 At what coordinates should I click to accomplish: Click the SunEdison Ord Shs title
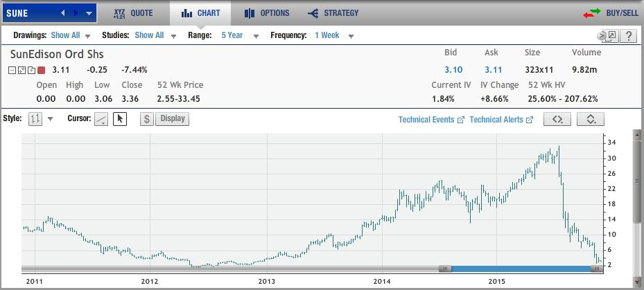tap(57, 55)
